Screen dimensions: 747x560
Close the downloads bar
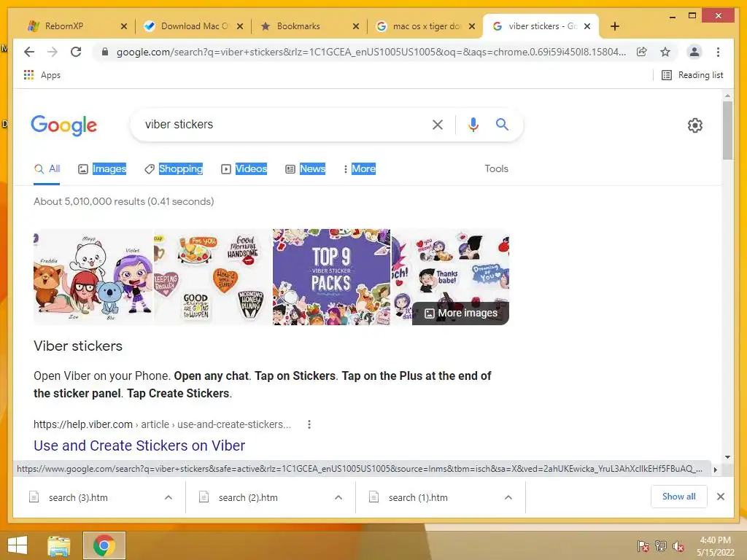(x=721, y=497)
